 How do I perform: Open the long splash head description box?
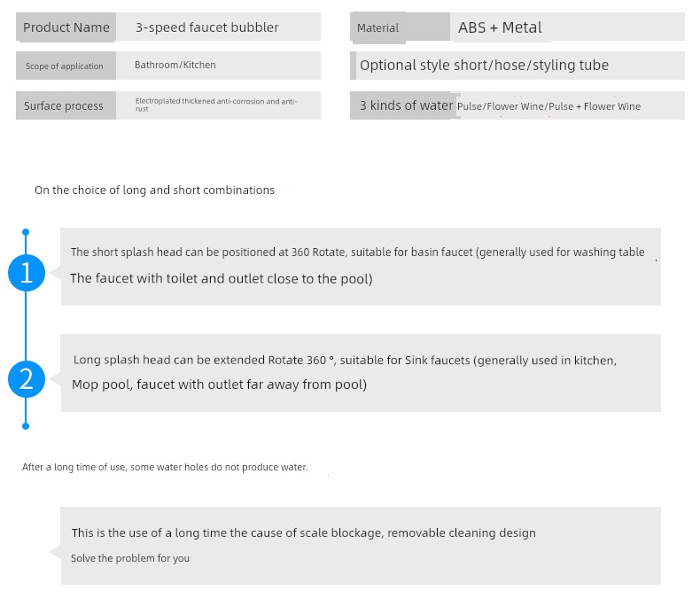361,372
